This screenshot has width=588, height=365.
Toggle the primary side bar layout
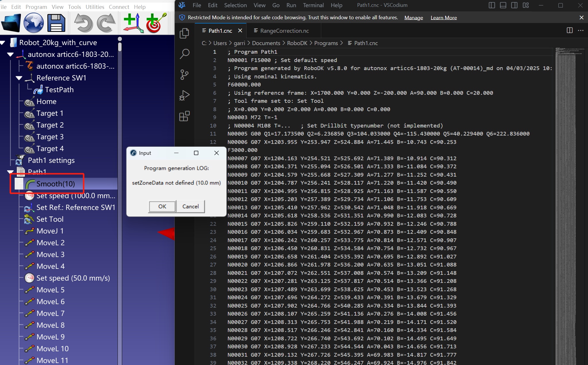(x=492, y=5)
